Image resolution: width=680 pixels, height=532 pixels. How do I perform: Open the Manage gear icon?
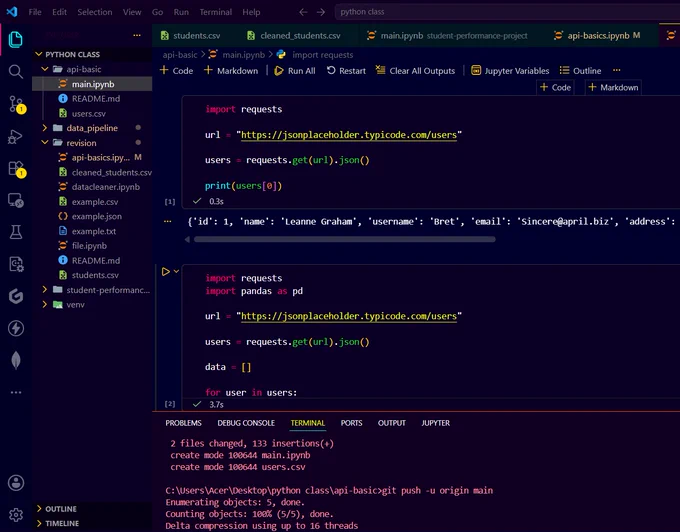16,515
